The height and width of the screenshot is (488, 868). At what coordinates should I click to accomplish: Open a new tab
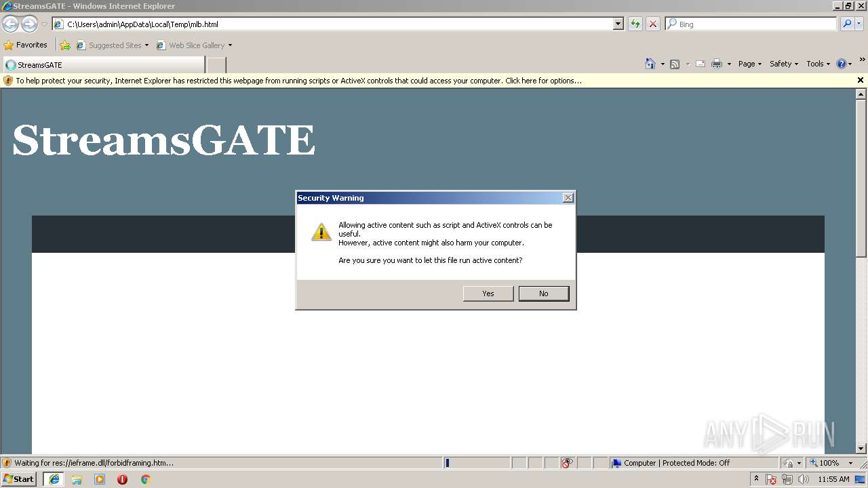coord(216,65)
